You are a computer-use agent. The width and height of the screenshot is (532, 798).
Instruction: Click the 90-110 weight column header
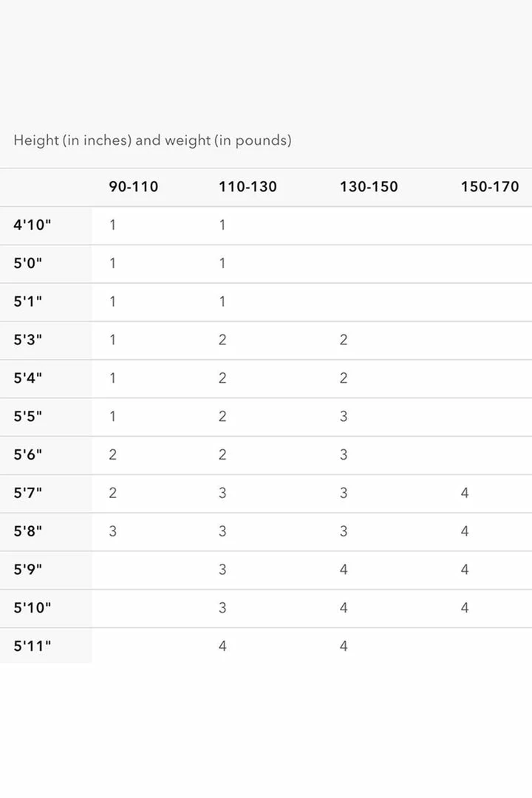[x=134, y=187]
